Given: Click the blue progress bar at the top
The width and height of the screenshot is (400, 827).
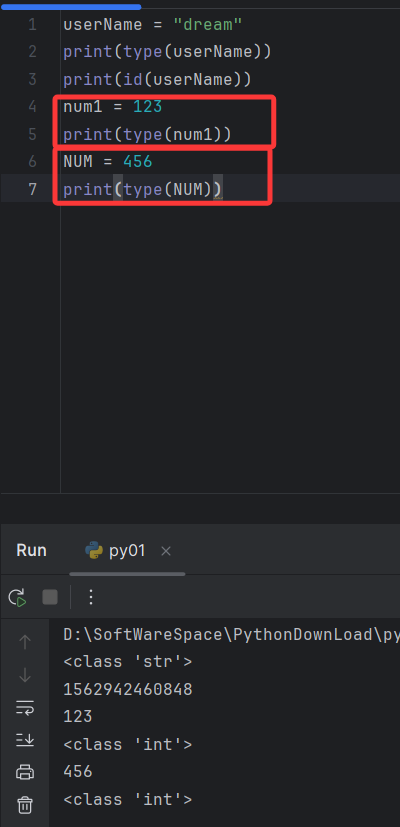Looking at the screenshot, I should 71,7.
